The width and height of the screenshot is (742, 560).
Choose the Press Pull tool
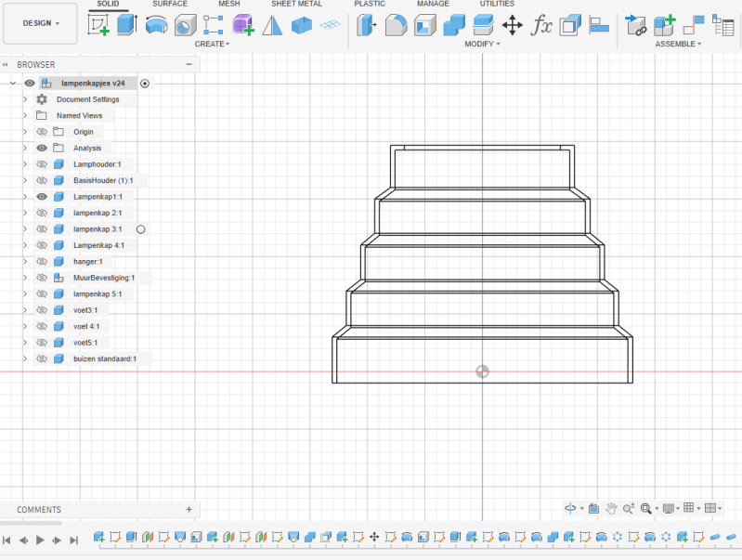[x=367, y=25]
